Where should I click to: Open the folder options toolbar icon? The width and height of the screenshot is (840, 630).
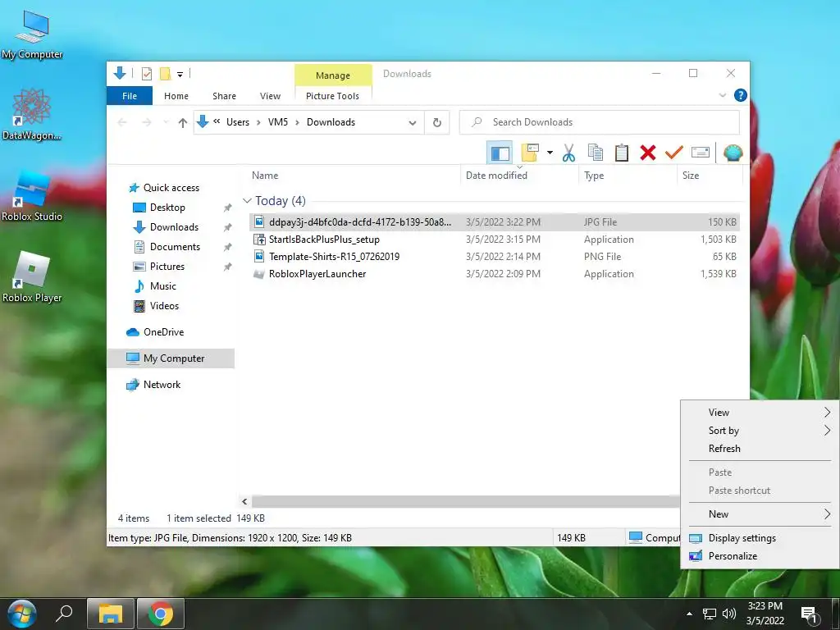pos(530,153)
